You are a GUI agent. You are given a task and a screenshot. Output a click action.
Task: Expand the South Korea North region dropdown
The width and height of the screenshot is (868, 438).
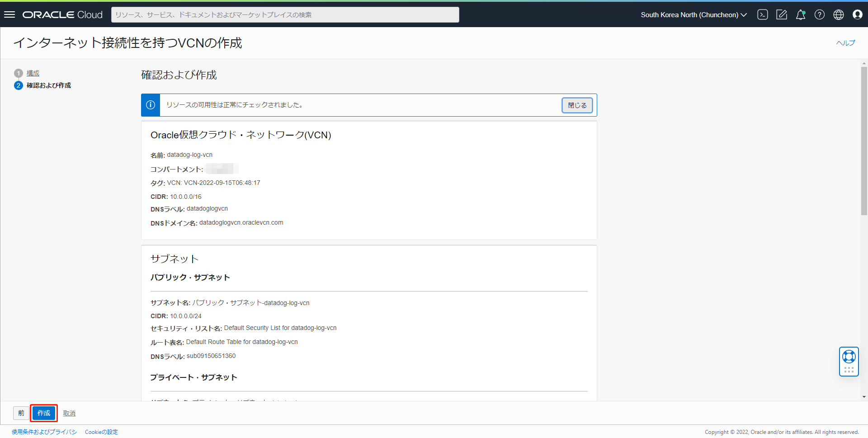coord(693,14)
